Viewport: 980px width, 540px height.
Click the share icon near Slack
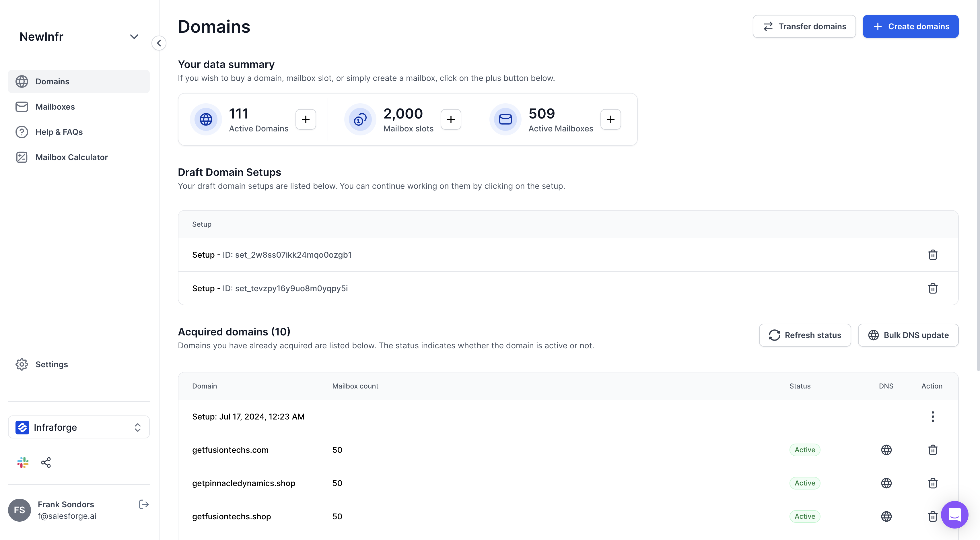pyautogui.click(x=46, y=462)
